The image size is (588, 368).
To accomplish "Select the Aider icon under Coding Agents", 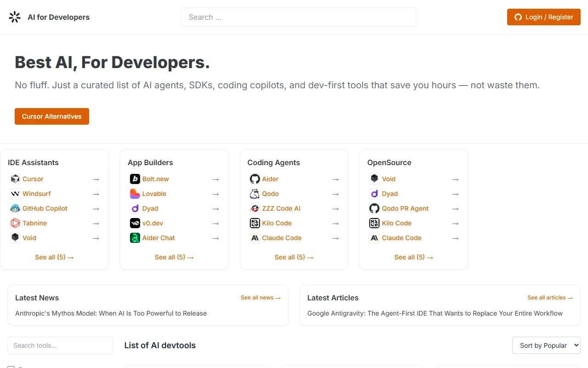I will pyautogui.click(x=255, y=179).
